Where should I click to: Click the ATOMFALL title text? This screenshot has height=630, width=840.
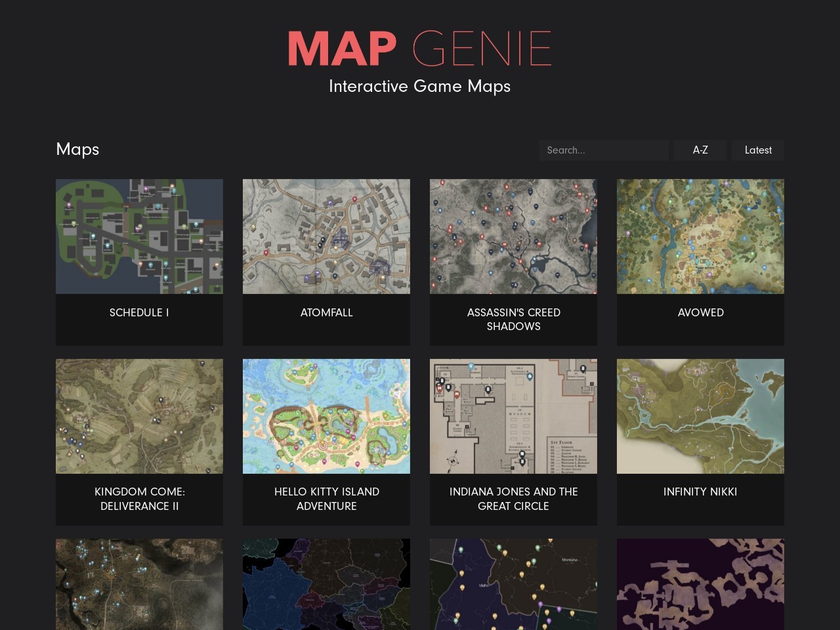[x=326, y=312]
